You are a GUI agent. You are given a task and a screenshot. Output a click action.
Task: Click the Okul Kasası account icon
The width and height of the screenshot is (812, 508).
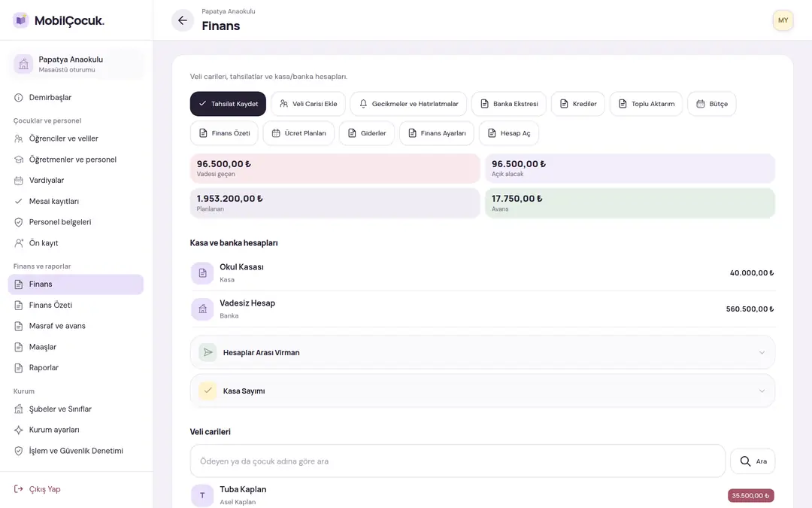202,272
